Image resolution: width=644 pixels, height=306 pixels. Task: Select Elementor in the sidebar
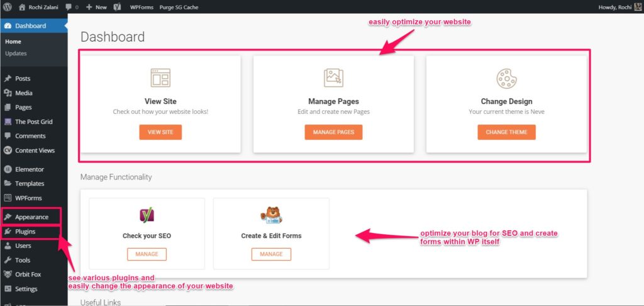[x=29, y=169]
